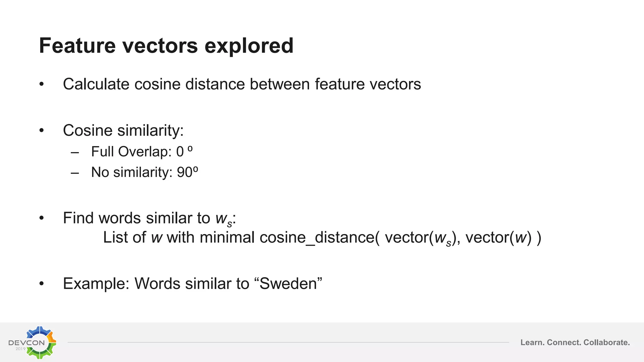Screen dimensions: 644x362
Task: Click the slide title 'Feature vectors explored'
Action: pos(166,46)
